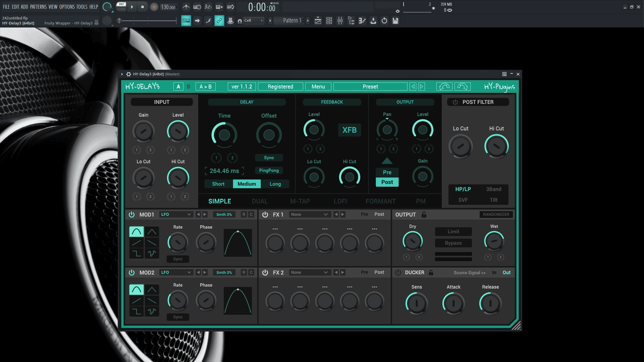Toggle MOD2 power button
This screenshot has width=644, height=362.
[131, 273]
